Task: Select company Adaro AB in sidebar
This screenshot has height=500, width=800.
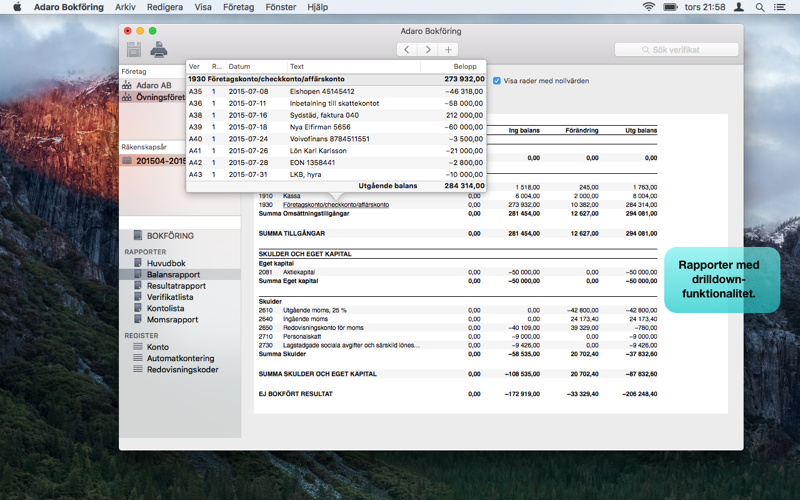Action: coord(153,85)
